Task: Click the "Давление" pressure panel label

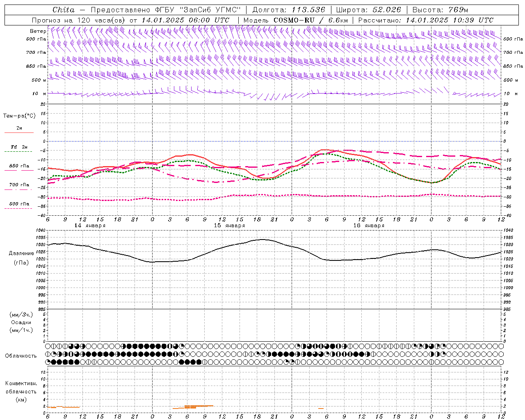Action: tap(21, 253)
